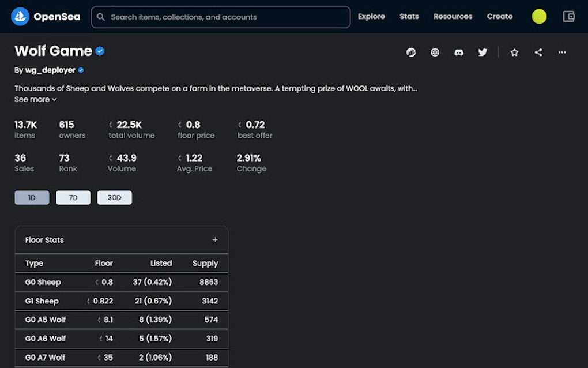Open the wallet panel icon
Screen dimensions: 588x368
[568, 17]
